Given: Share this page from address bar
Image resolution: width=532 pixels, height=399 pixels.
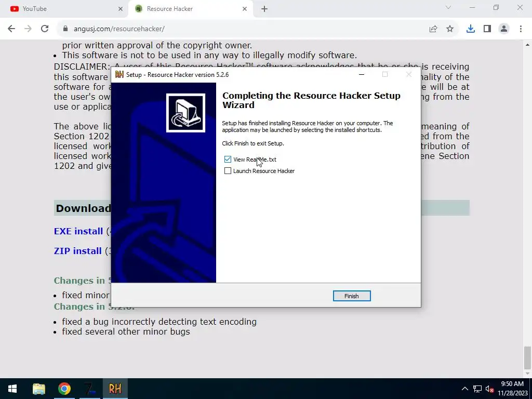Looking at the screenshot, I should pos(433,29).
